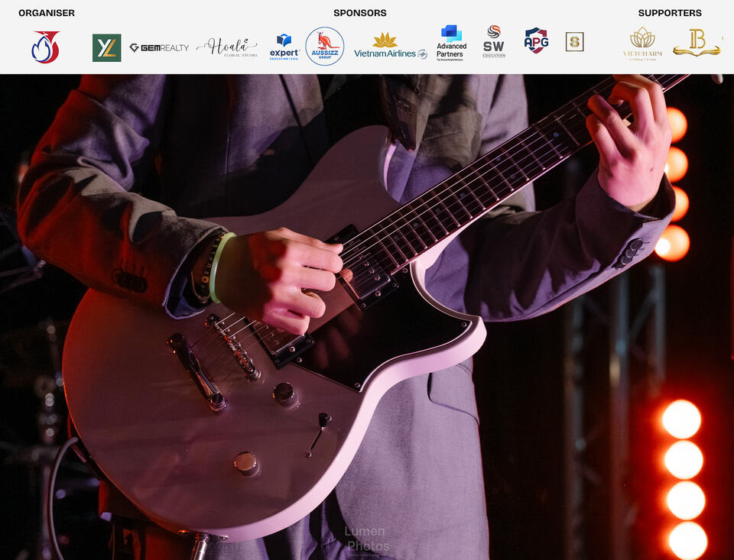Open the gold B supporter logo
734x560 pixels.
pos(697,43)
